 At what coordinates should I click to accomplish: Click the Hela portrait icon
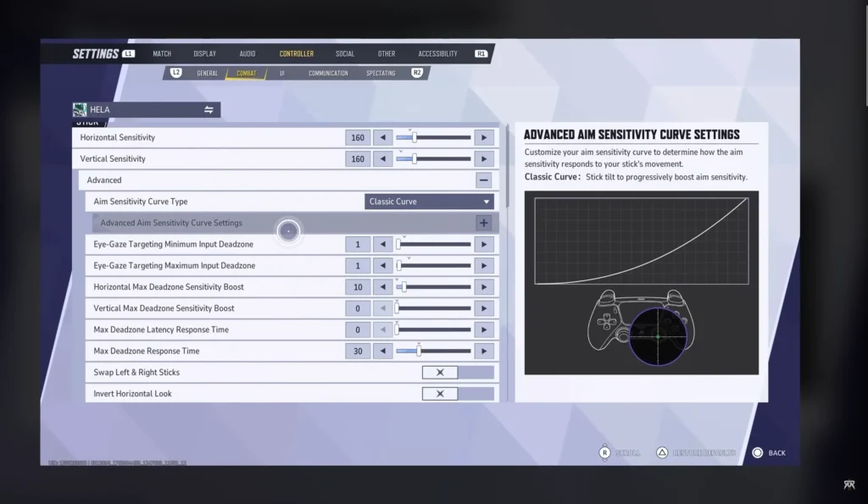coord(82,109)
